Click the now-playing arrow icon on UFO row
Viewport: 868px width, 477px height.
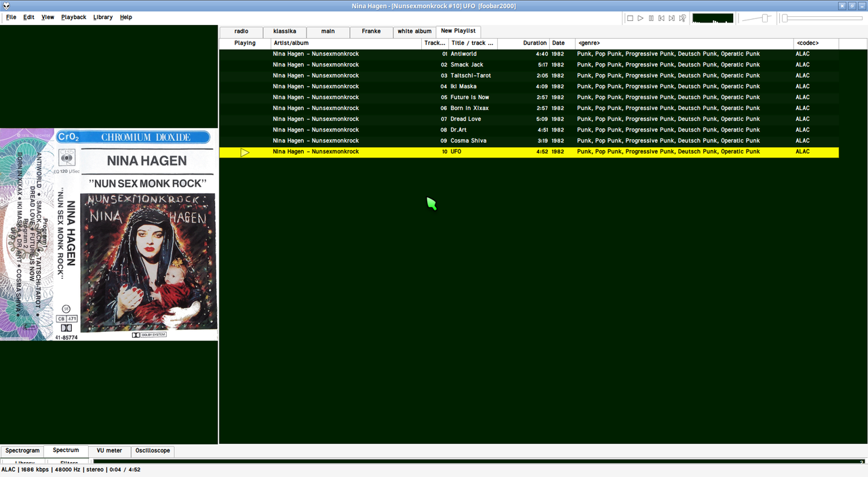pyautogui.click(x=245, y=152)
